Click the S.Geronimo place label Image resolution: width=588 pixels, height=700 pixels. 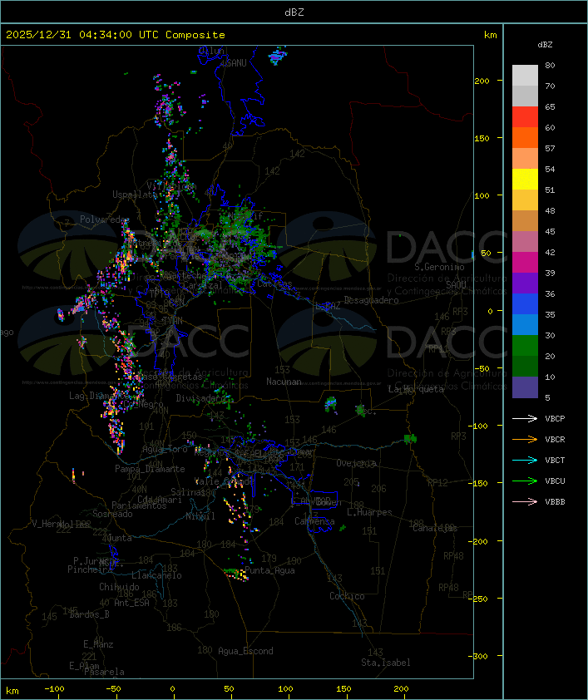tap(439, 267)
